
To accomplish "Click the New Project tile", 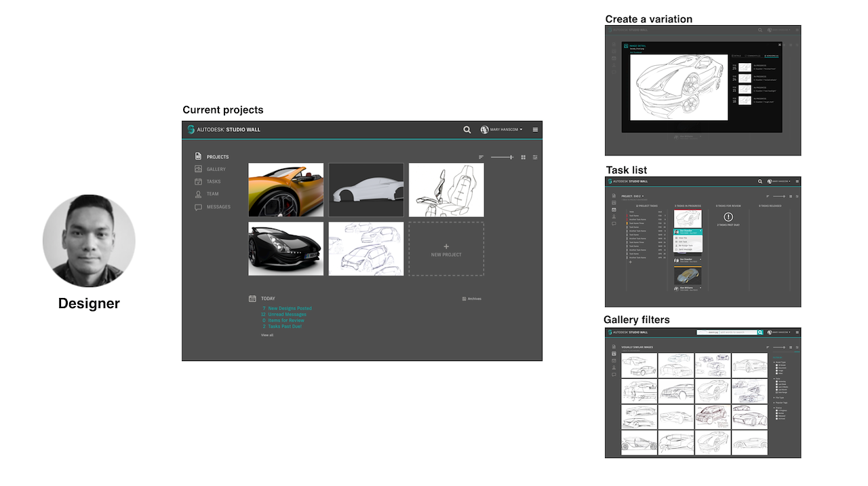I will [x=446, y=249].
